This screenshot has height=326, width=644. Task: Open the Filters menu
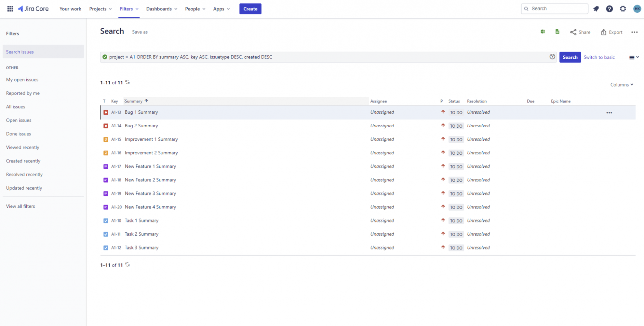[x=129, y=9]
